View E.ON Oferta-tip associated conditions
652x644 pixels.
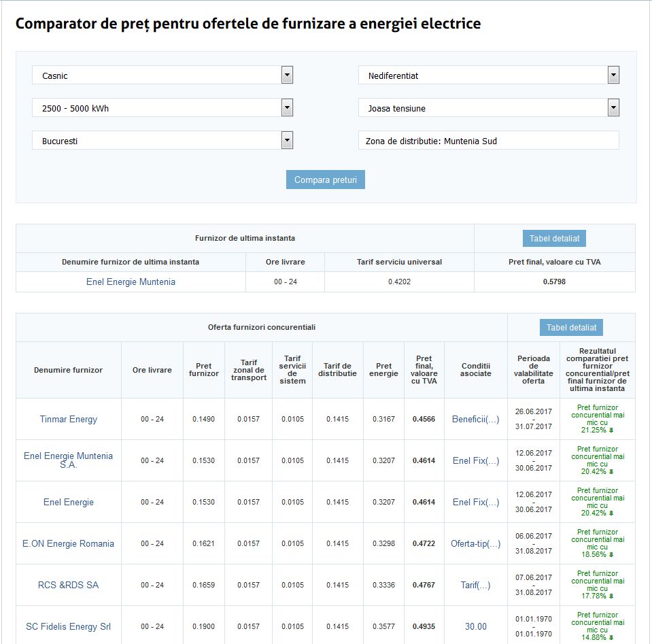(475, 543)
